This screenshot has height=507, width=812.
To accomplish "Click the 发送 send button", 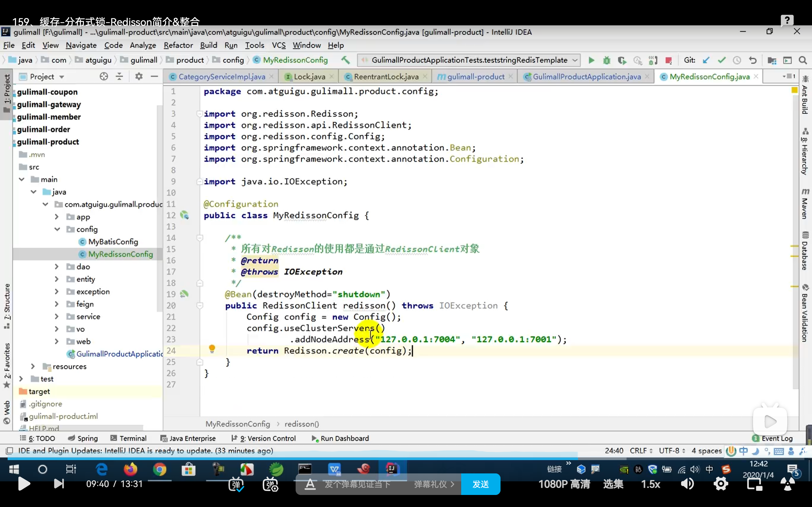I will pos(480,484).
